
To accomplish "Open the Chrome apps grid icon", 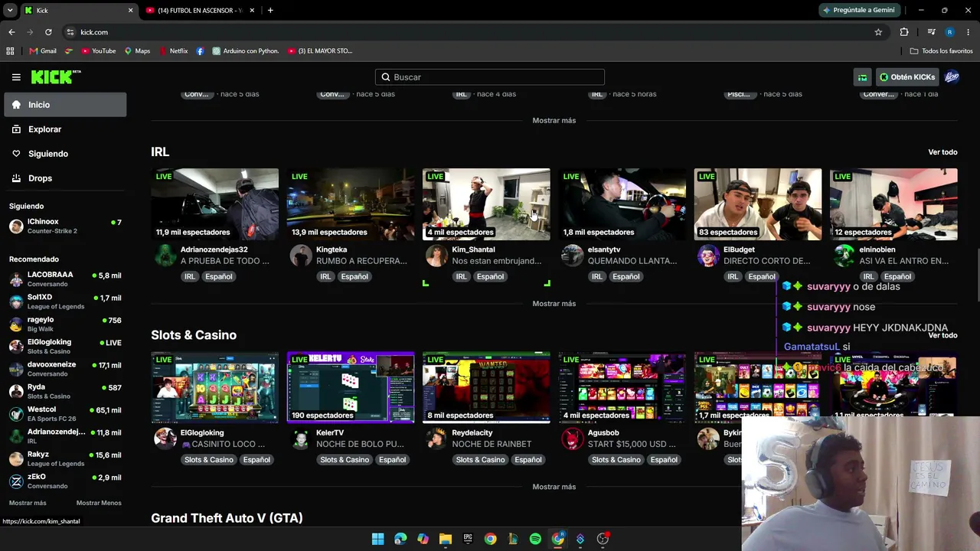I will point(10,51).
